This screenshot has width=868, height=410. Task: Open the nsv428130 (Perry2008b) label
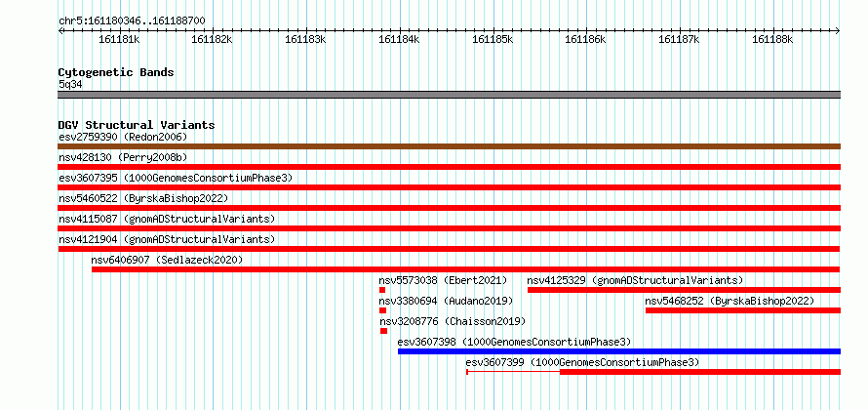click(123, 157)
